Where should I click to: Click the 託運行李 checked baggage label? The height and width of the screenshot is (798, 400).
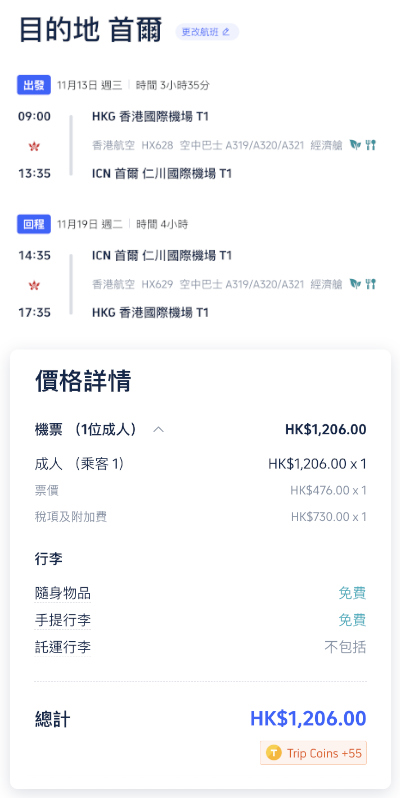click(63, 647)
